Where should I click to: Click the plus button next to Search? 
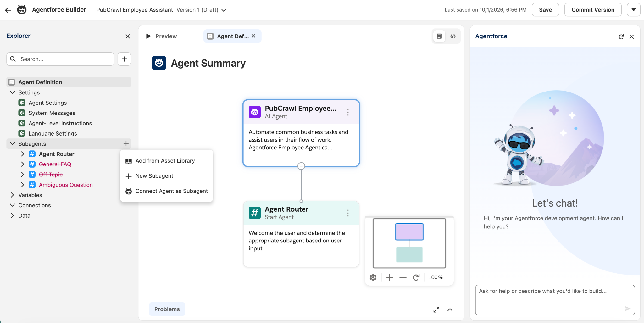(x=124, y=59)
